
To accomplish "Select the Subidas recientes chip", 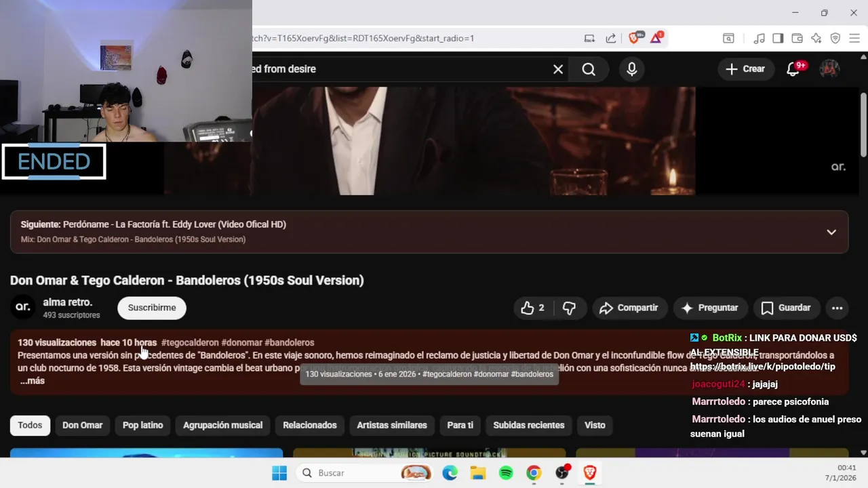I will pyautogui.click(x=529, y=425).
